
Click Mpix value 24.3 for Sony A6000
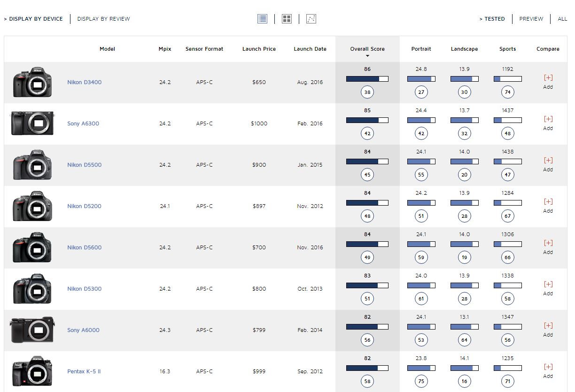(x=165, y=330)
